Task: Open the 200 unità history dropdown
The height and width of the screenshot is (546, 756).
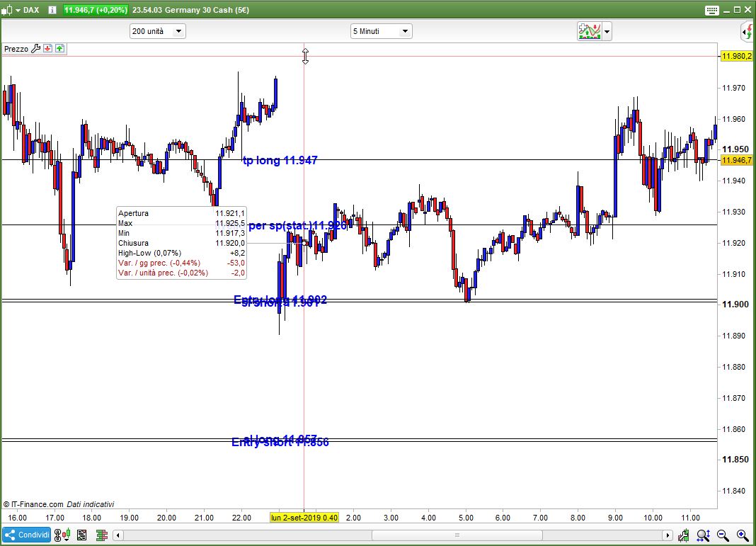Action: [x=158, y=31]
